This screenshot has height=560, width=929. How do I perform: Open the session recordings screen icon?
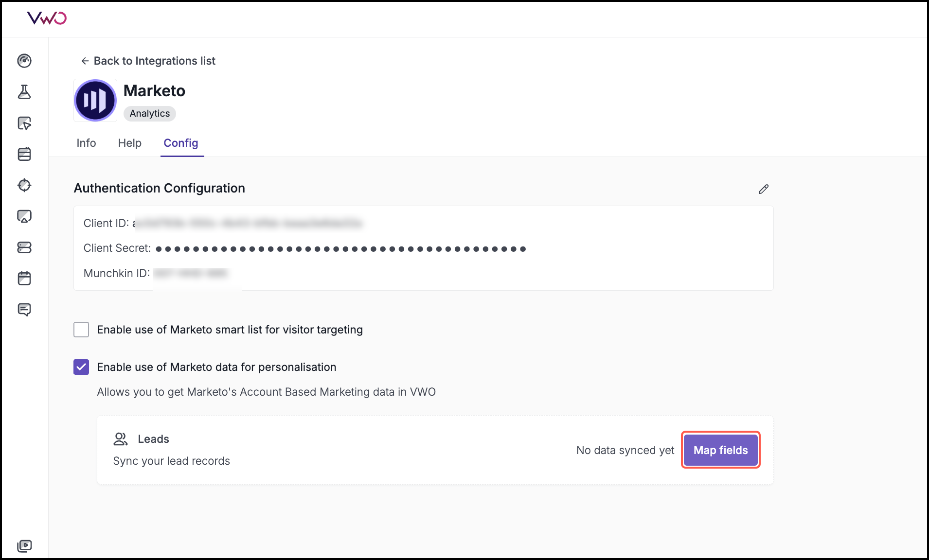pos(24,216)
